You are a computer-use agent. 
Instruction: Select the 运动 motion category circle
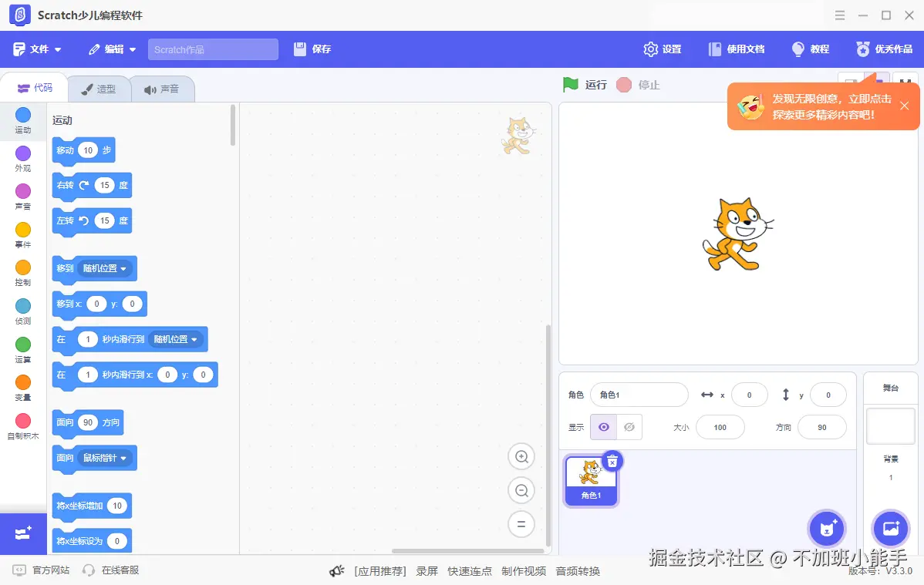23,115
